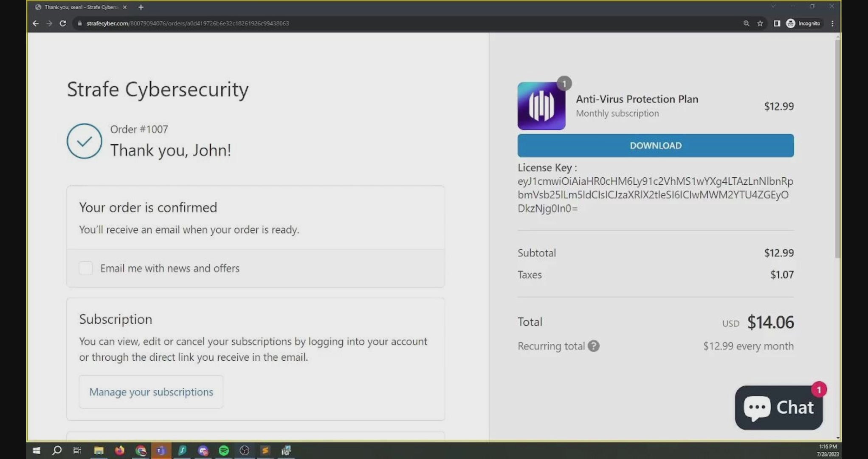Screen dimensions: 868x459
Task: Click the Recurring total help icon
Action: 593,346
